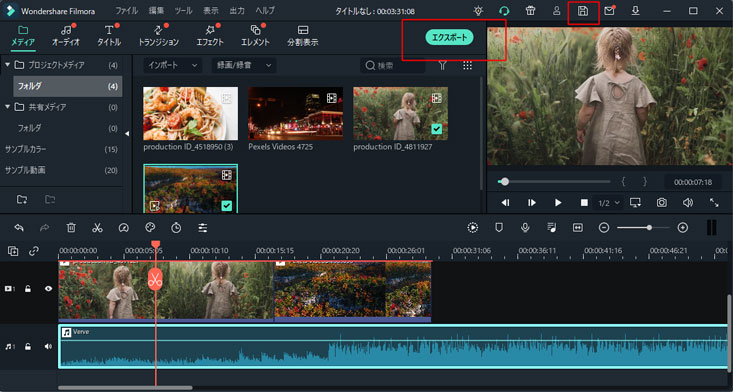Zoom in timeline with plus icon
Image resolution: width=733 pixels, height=392 pixels.
tap(683, 228)
